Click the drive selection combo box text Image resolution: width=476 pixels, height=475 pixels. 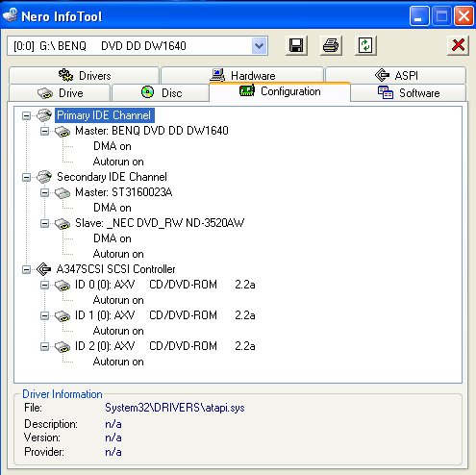(100, 46)
